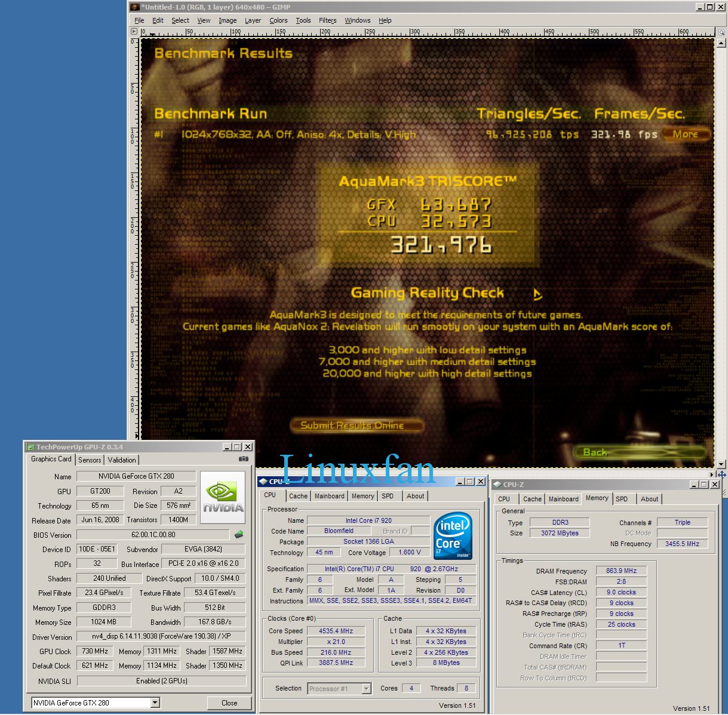
Task: Click title icon of CPU-Z Memory window
Action: pos(497,485)
